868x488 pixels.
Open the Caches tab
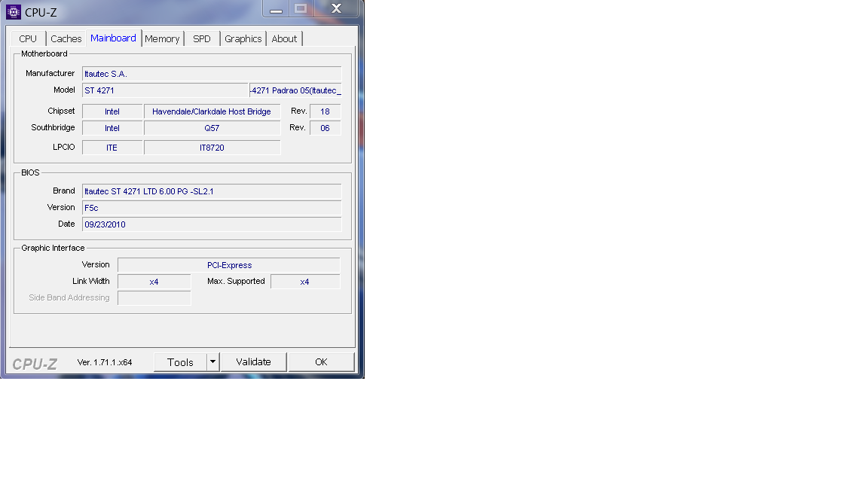(x=66, y=38)
